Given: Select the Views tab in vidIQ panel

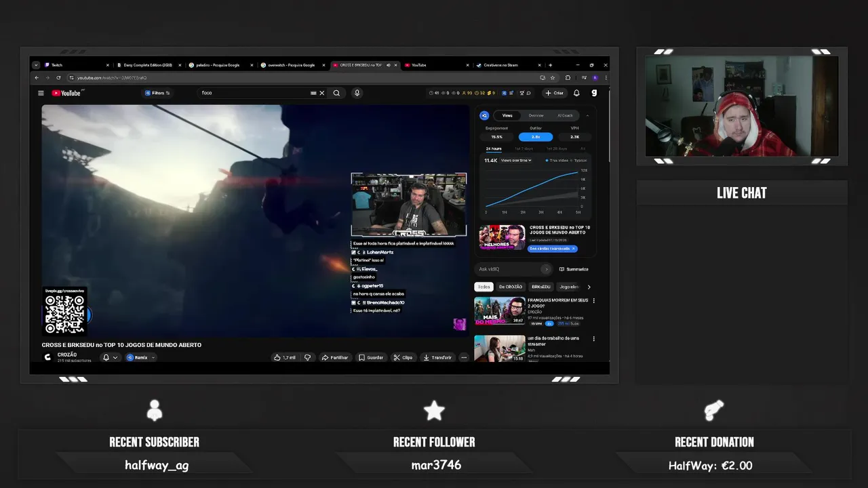Looking at the screenshot, I should click(x=507, y=116).
